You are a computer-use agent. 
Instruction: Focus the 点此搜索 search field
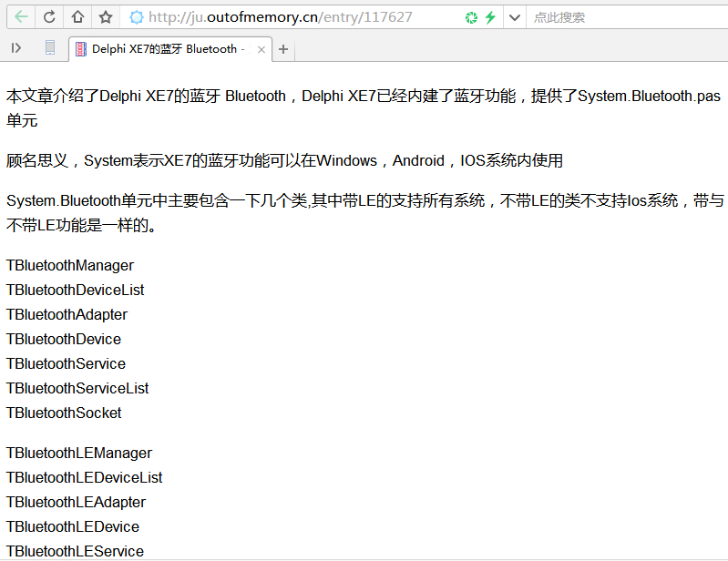tap(627, 17)
